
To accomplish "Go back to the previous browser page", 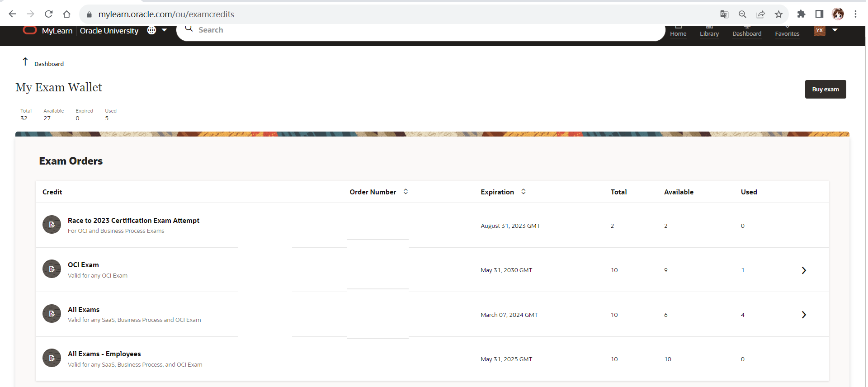I will [x=12, y=14].
